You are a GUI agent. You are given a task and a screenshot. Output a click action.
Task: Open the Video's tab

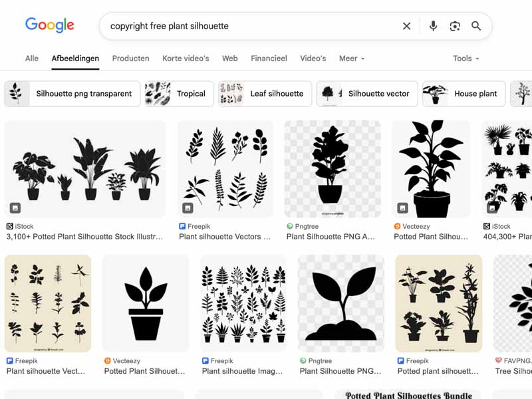click(x=313, y=59)
